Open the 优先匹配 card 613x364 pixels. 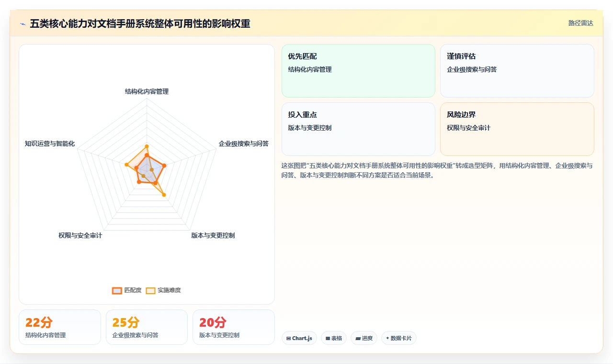click(x=358, y=71)
